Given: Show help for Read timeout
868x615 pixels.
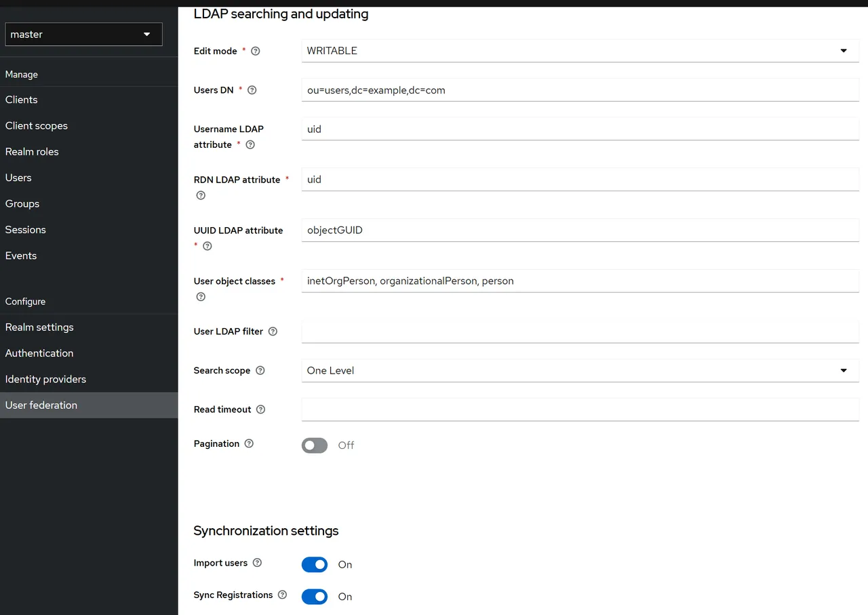Looking at the screenshot, I should (x=260, y=410).
